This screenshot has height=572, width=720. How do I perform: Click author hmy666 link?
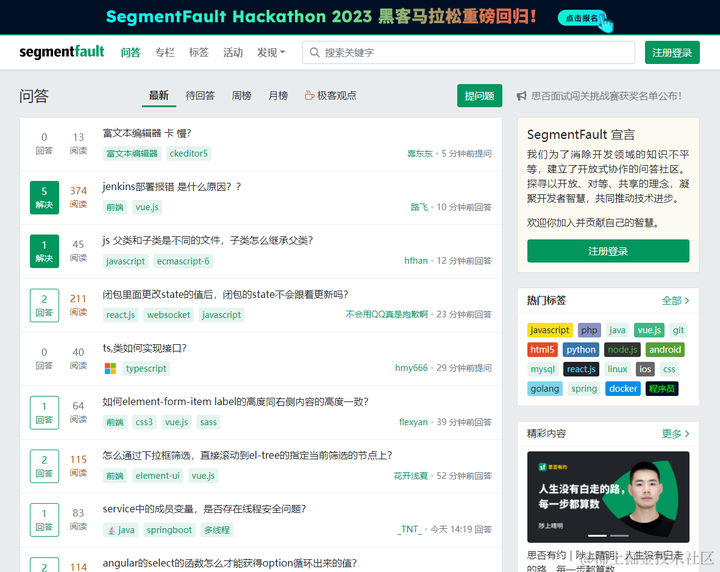point(411,368)
